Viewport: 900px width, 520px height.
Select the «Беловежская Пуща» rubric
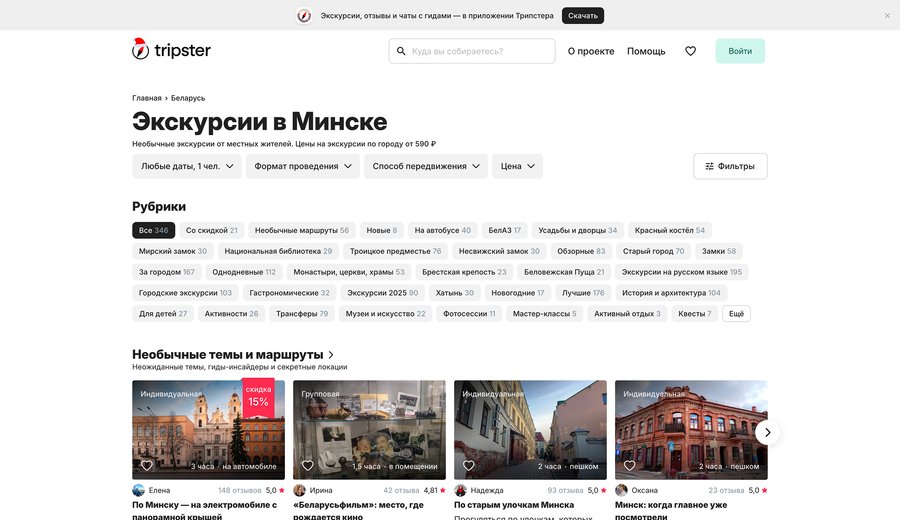(564, 272)
